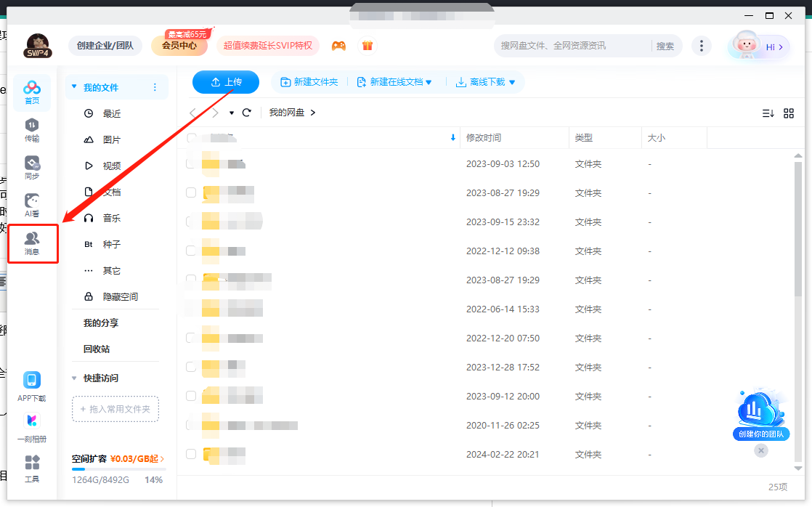Switch to grid view icon
This screenshot has width=812, height=507.
click(x=789, y=113)
